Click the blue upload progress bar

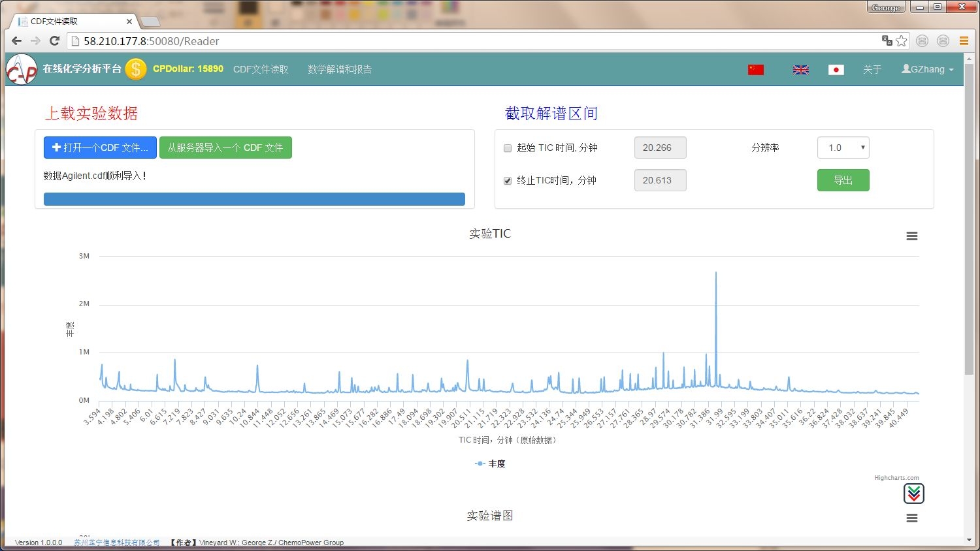tap(254, 199)
